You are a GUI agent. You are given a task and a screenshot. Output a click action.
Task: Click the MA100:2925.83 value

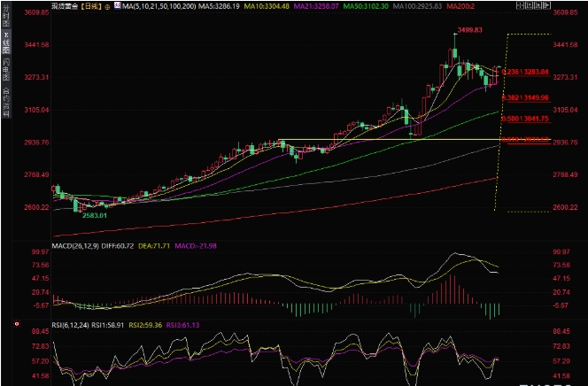pos(417,6)
